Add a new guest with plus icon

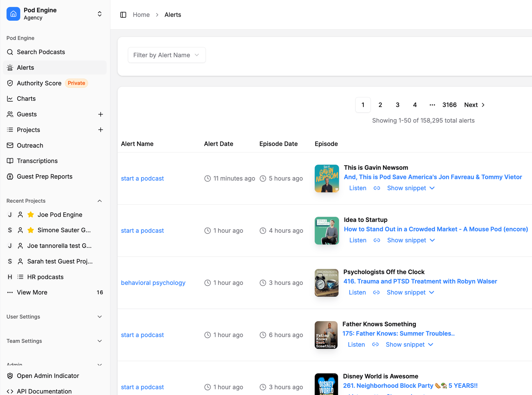101,114
